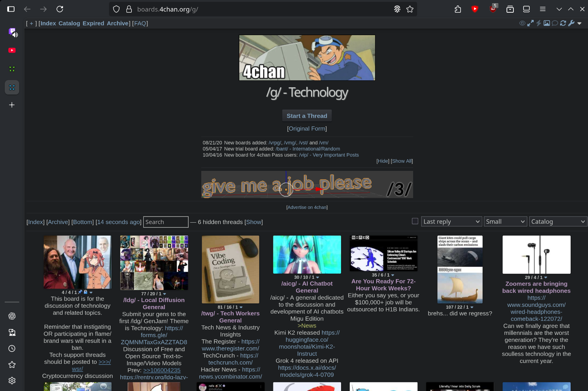Viewport: 588px width, 391px height.
Task: Open the speech bubble icon in header
Action: (555, 23)
